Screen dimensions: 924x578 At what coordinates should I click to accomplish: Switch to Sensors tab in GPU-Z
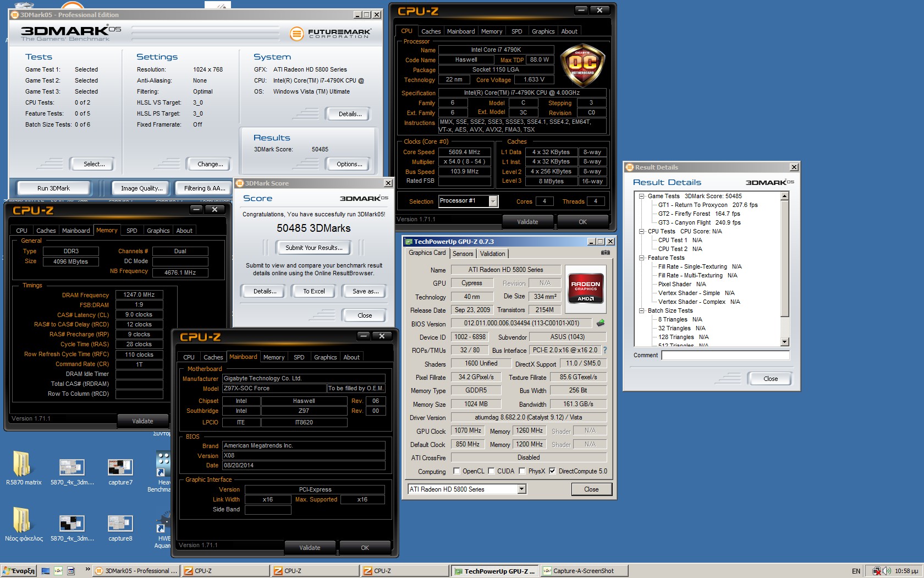(463, 254)
